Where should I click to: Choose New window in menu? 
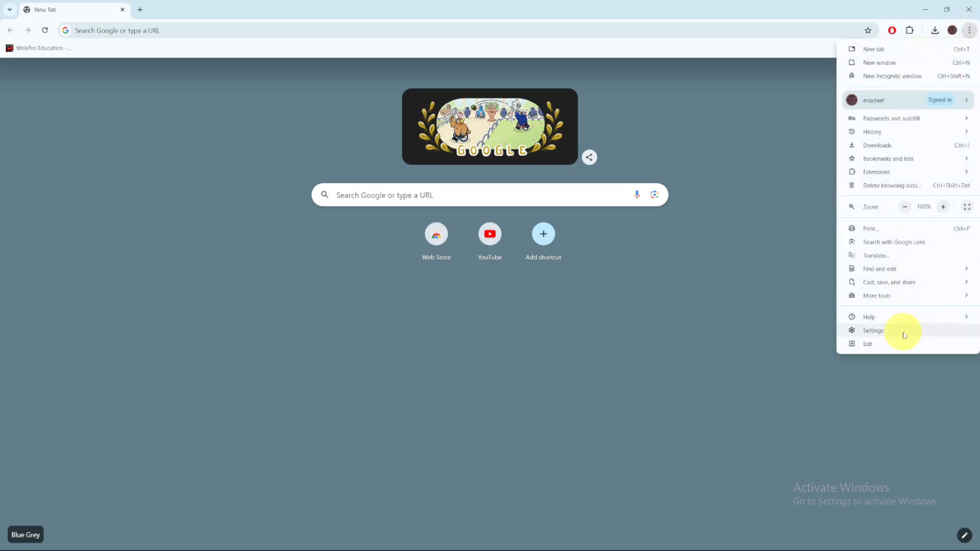[x=908, y=62]
